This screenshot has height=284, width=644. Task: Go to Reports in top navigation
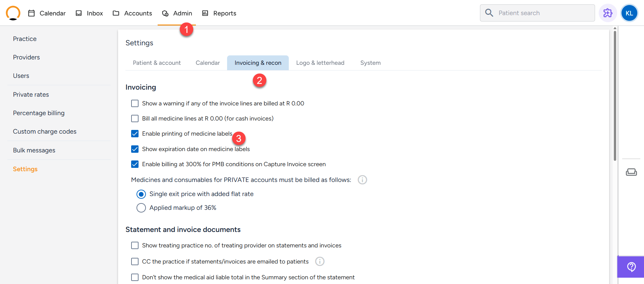coord(219,13)
